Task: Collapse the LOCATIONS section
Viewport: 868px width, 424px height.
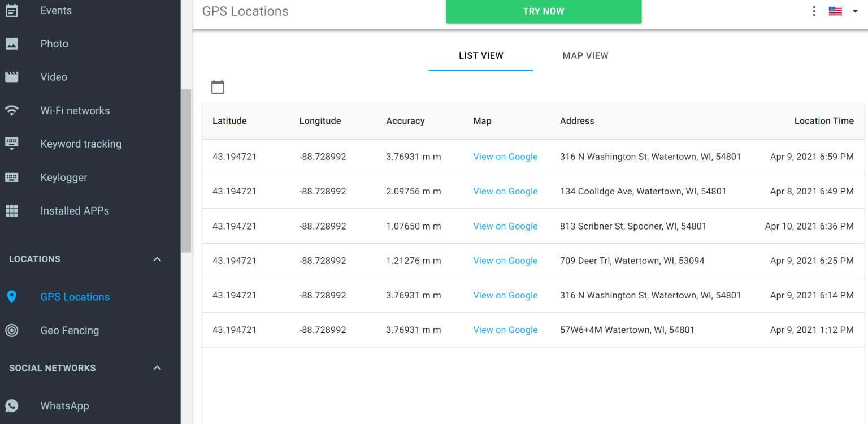Action: point(157,259)
